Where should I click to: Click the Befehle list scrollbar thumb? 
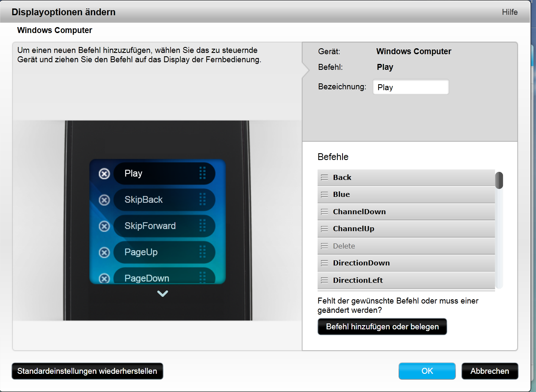click(x=499, y=180)
